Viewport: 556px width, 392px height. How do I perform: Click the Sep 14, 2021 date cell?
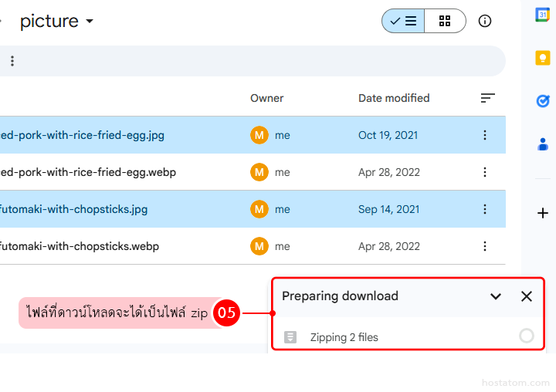click(x=388, y=209)
